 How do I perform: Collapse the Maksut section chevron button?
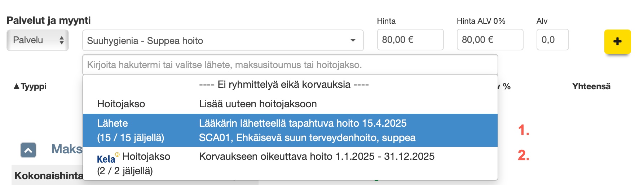click(x=28, y=150)
